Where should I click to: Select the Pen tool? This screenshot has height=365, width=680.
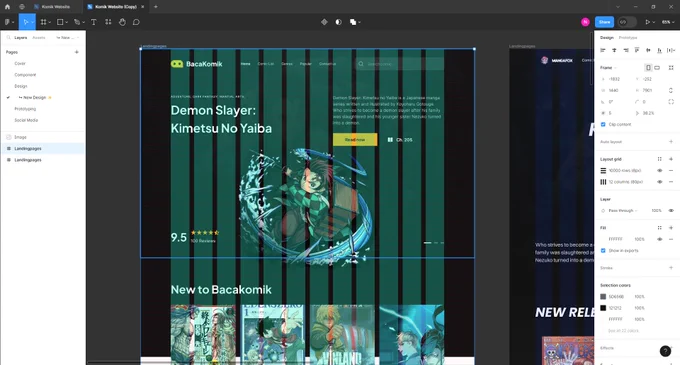coord(77,22)
